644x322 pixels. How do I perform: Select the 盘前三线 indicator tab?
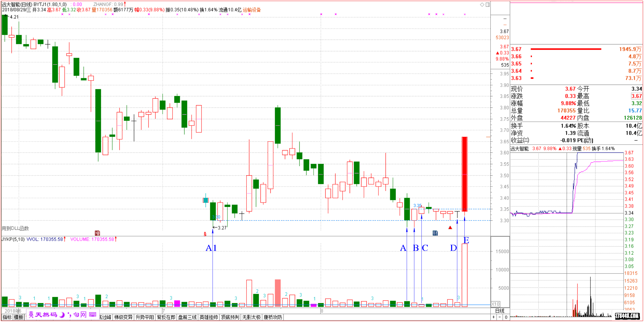coord(187,317)
